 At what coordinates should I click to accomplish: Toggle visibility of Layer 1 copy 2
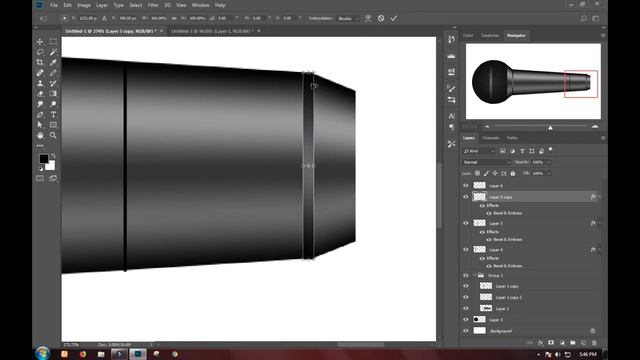tap(466, 297)
